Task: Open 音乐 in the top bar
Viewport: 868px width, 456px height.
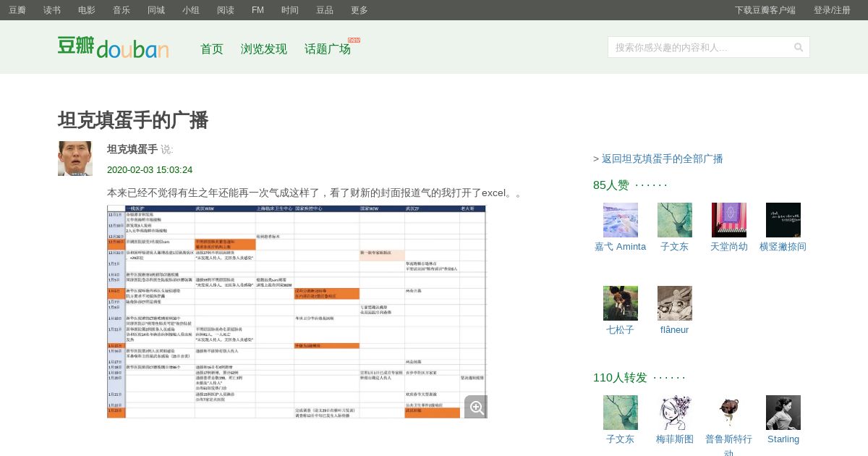Action: click(x=122, y=10)
